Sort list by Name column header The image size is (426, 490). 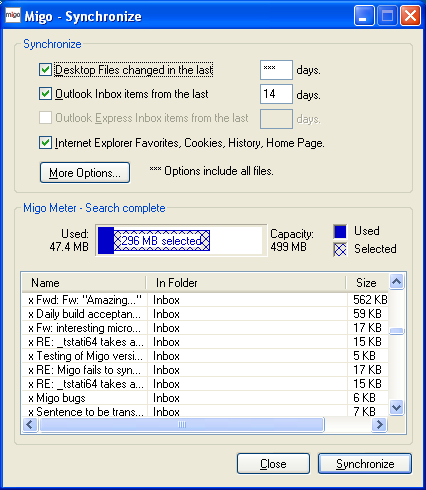[84, 283]
